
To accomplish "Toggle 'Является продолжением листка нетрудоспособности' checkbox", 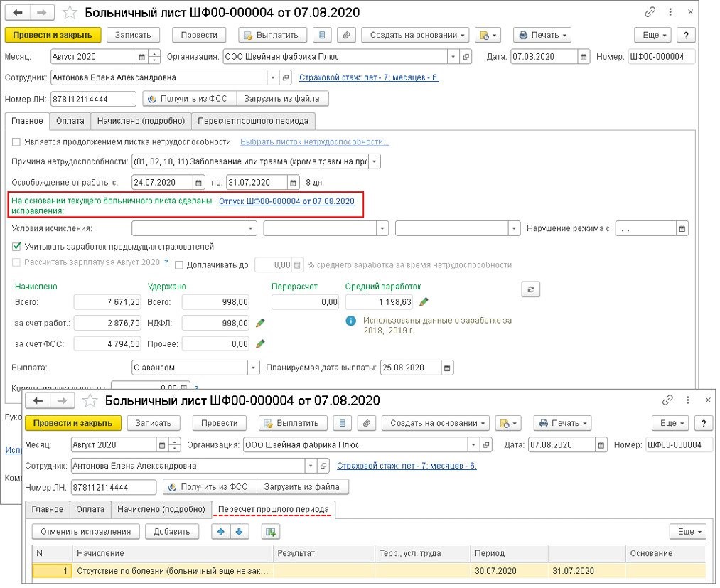I will tap(17, 141).
